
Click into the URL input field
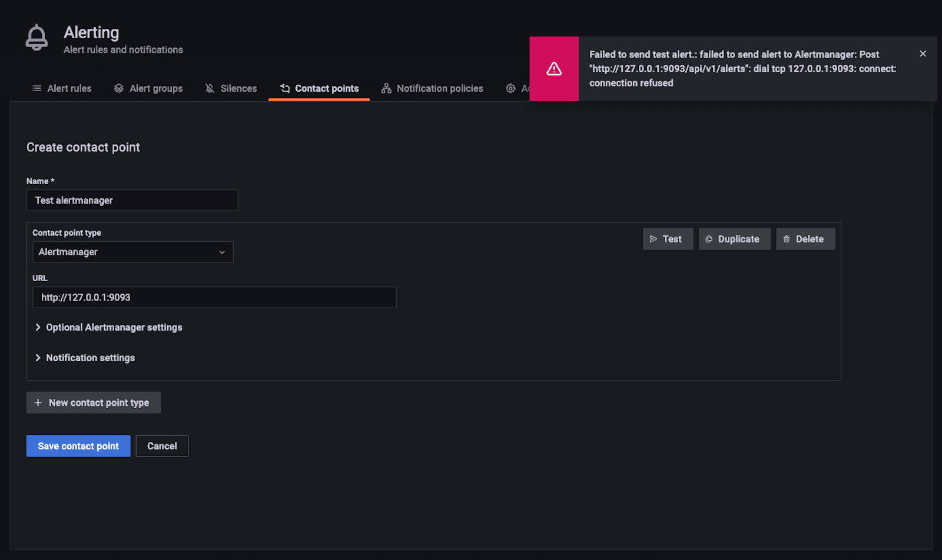click(x=214, y=297)
